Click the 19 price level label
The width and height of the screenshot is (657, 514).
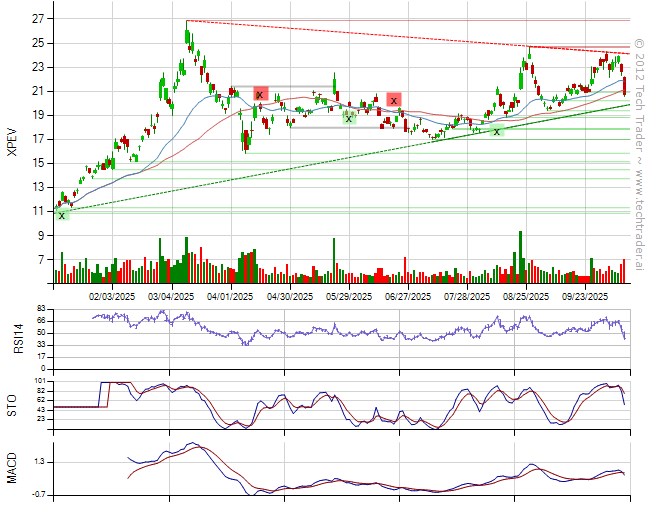pyautogui.click(x=36, y=115)
